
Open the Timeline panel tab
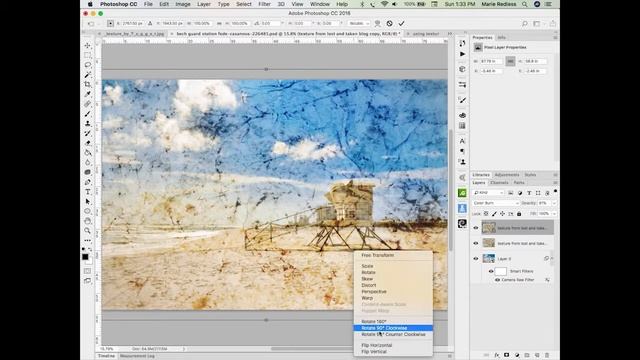tap(106, 356)
